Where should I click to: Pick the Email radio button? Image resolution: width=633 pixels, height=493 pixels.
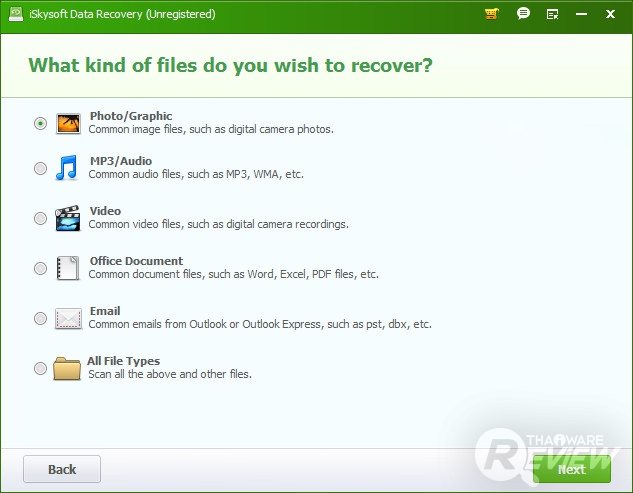point(40,318)
